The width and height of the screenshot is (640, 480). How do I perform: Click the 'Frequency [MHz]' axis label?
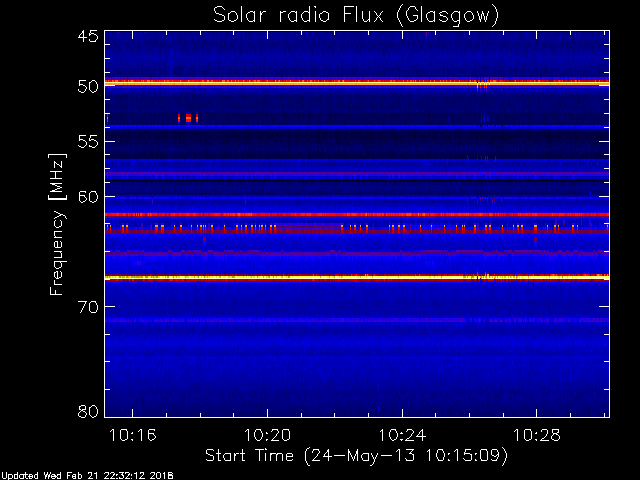(x=57, y=224)
